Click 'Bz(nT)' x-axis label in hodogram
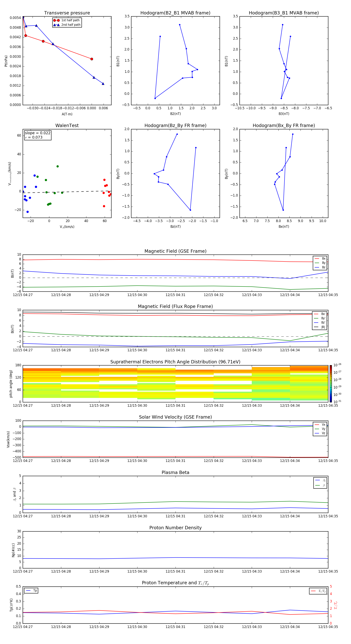The width and height of the screenshot is (351, 644). click(x=175, y=227)
